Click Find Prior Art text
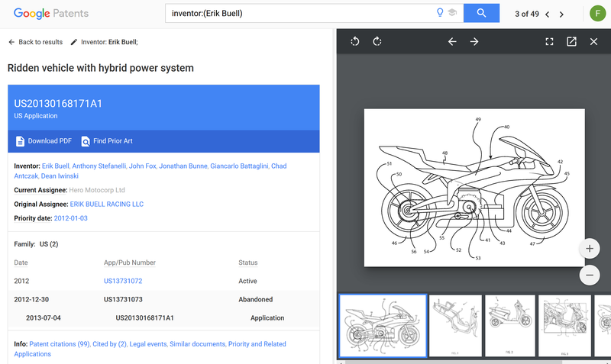The image size is (611, 364). click(112, 141)
